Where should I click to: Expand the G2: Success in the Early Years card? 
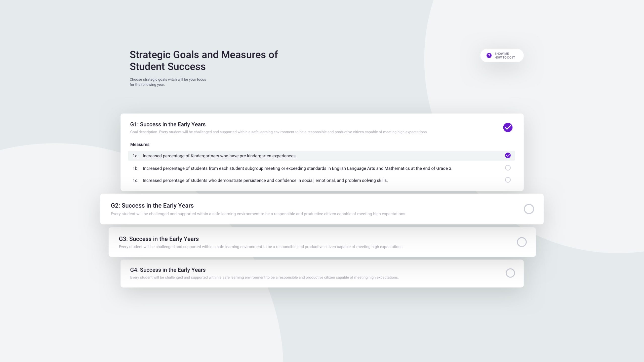(x=152, y=205)
